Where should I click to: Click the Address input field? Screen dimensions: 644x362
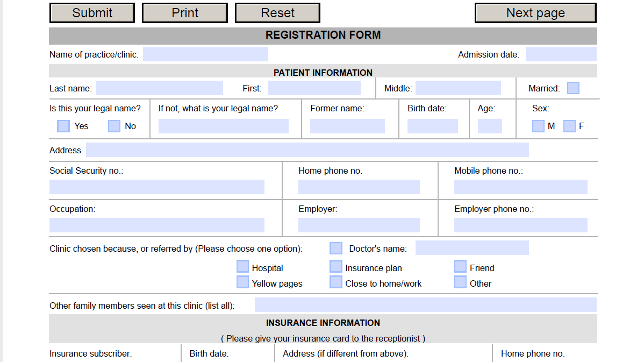pyautogui.click(x=307, y=150)
